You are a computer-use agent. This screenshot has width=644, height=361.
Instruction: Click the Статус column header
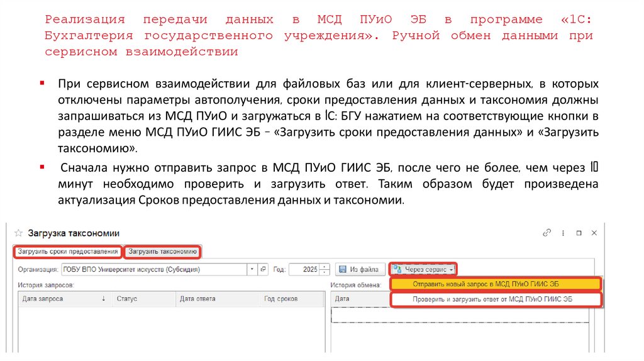tap(144, 299)
